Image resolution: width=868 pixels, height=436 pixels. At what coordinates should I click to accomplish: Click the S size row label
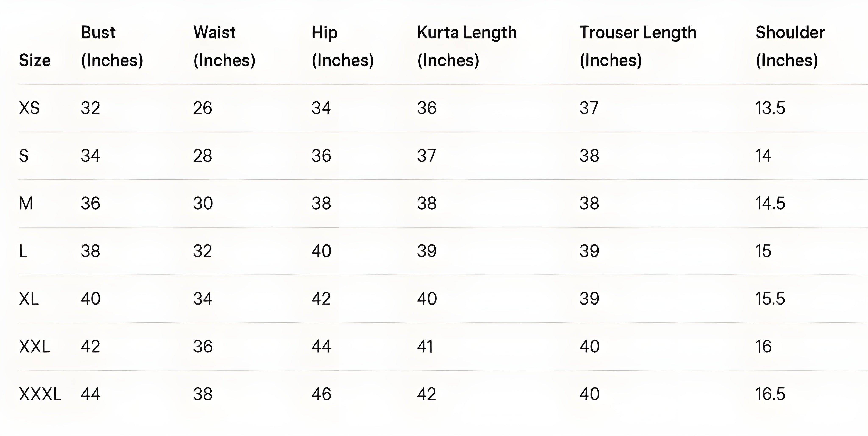(24, 156)
